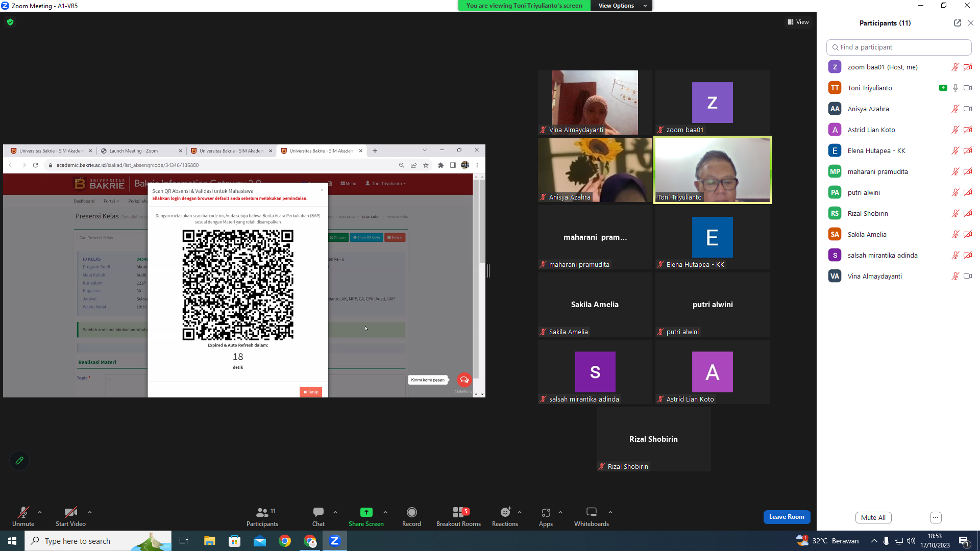The image size is (980, 551).
Task: Expand Whiteboards options arrow
Action: click(x=610, y=512)
